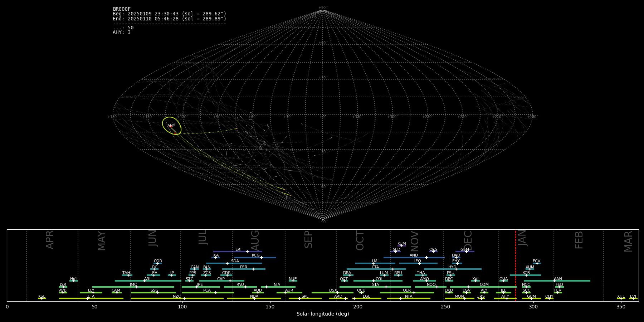This screenshot has width=644, height=322.
Task: Click the KCG shower label
Action: point(256,255)
